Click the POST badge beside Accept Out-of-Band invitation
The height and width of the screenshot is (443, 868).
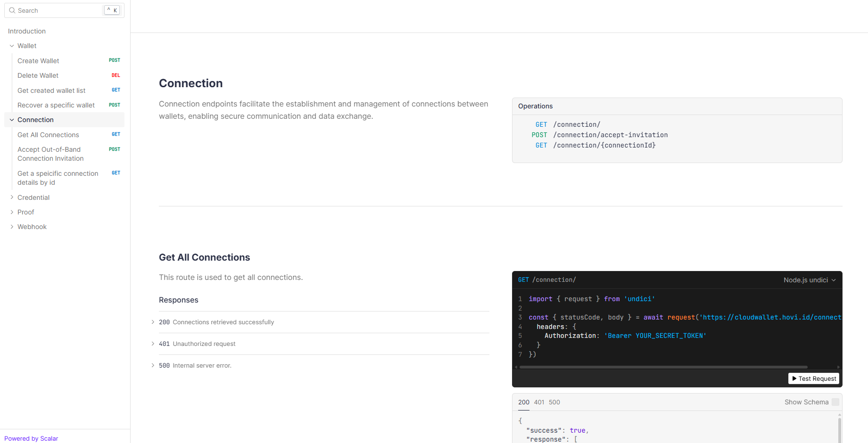click(x=115, y=149)
